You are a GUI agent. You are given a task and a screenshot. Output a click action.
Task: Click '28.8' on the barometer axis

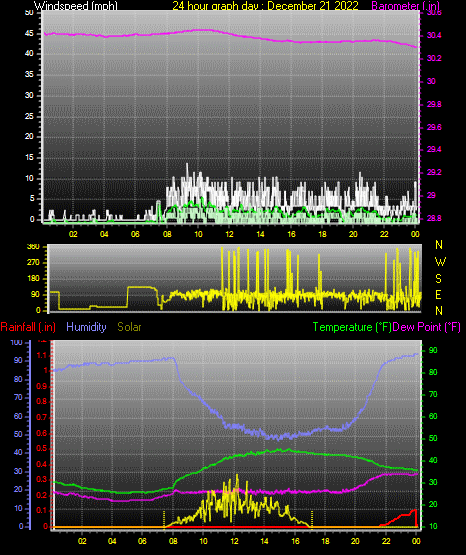click(434, 218)
